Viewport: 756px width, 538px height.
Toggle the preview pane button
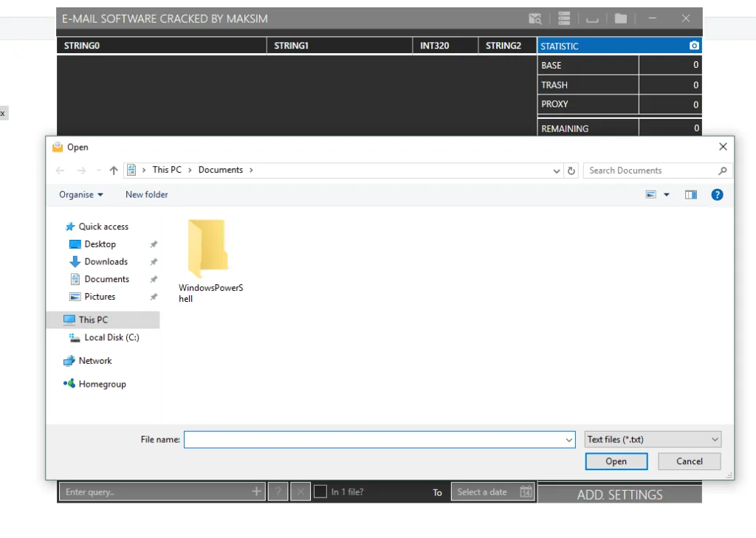tap(690, 195)
